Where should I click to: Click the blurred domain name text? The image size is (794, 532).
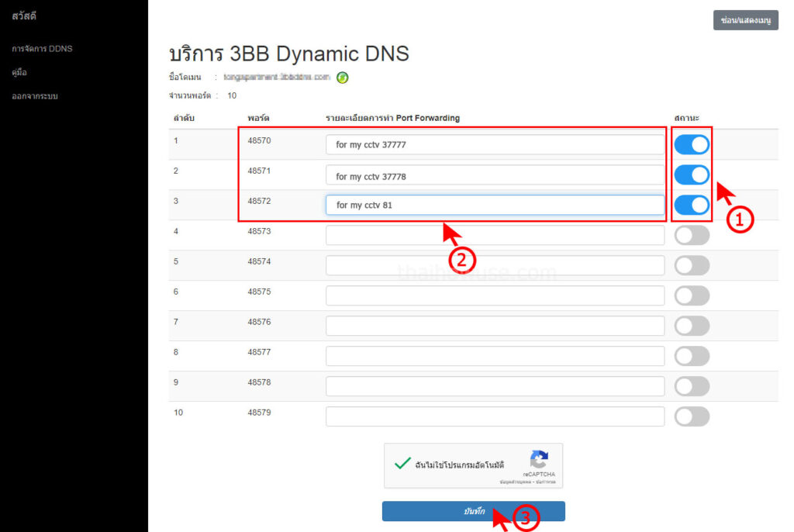point(277,77)
